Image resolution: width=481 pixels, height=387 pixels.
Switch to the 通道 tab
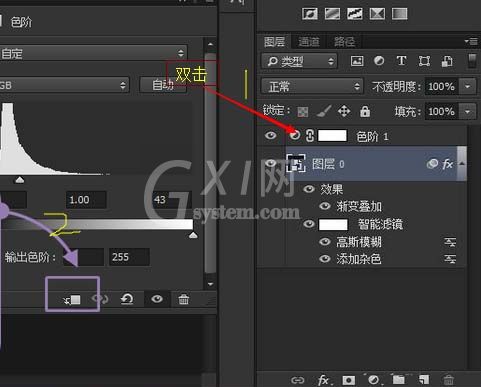309,42
